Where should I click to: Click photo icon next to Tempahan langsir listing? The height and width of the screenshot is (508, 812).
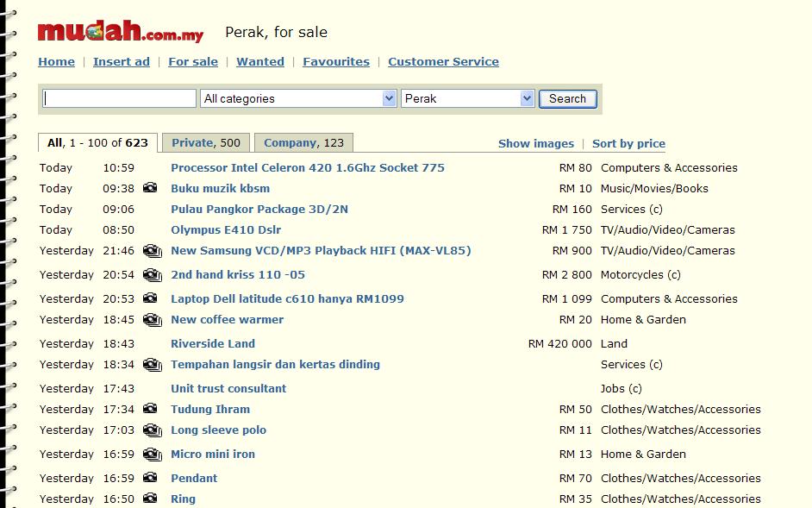pos(153,365)
